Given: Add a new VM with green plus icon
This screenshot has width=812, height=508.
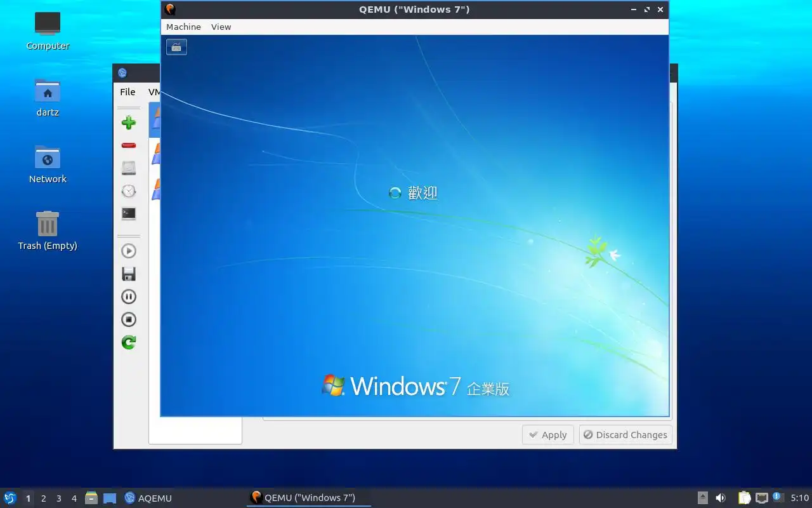Looking at the screenshot, I should (129, 123).
